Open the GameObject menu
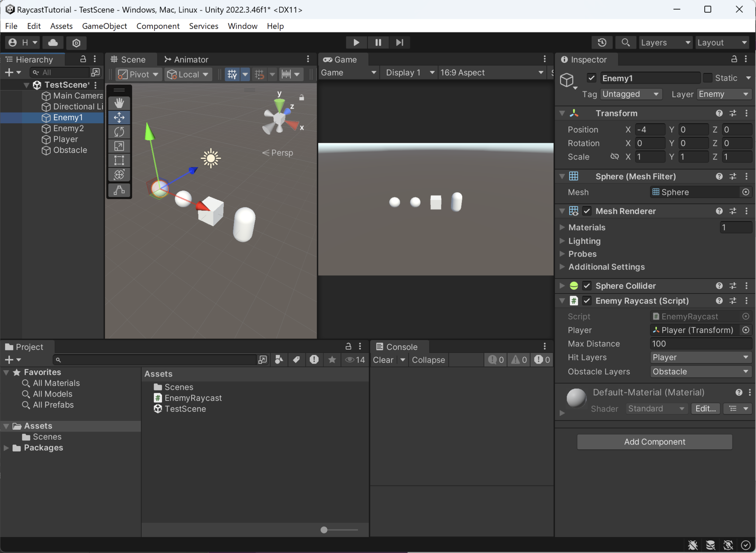The width and height of the screenshot is (756, 553). (104, 26)
